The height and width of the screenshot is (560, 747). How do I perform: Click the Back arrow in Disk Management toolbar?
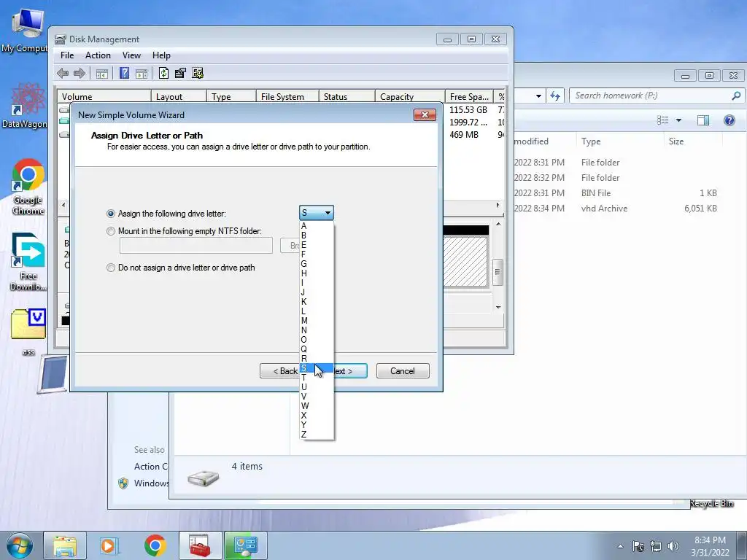tap(63, 74)
